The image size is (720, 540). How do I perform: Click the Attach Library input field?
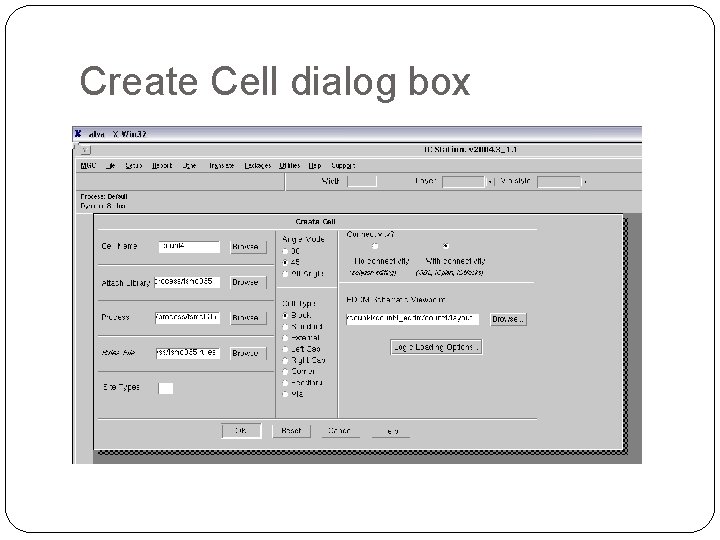pyautogui.click(x=187, y=282)
